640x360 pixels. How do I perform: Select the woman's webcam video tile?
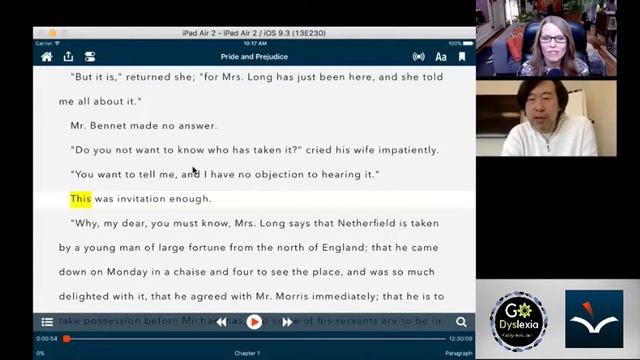[x=546, y=38]
